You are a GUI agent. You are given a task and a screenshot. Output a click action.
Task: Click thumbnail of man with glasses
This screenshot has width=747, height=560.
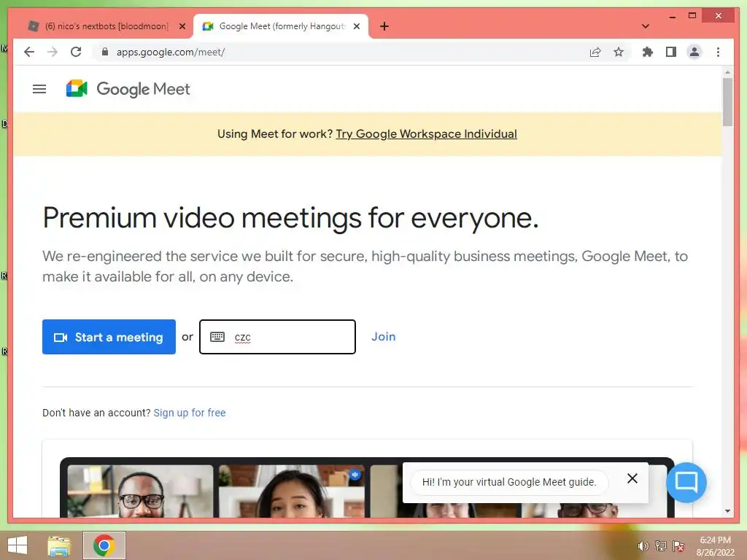(x=141, y=491)
